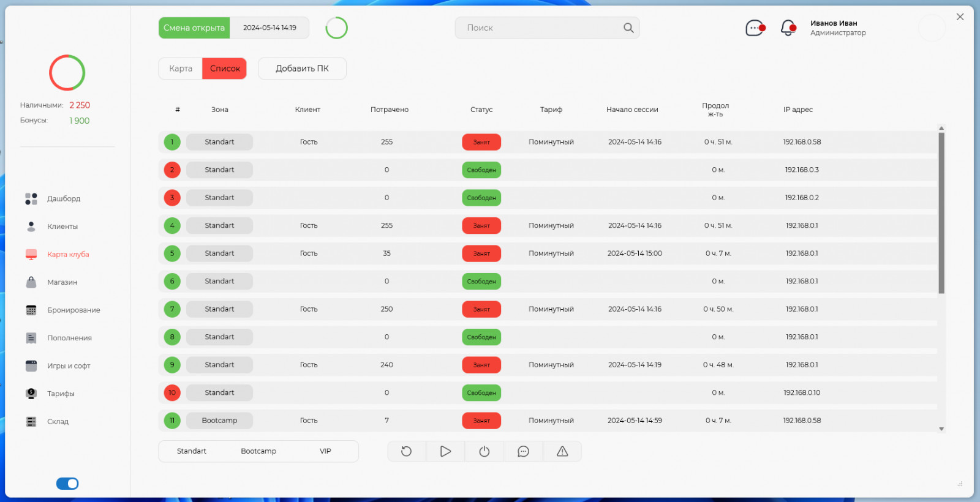Click the warning triangle icon
Screen dimensions: 980x502
click(562, 452)
